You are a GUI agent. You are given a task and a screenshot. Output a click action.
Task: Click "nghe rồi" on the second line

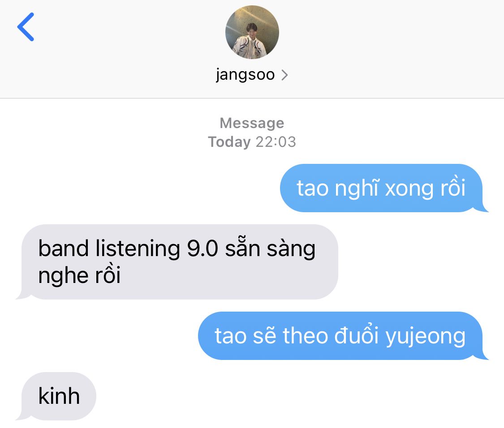79,276
